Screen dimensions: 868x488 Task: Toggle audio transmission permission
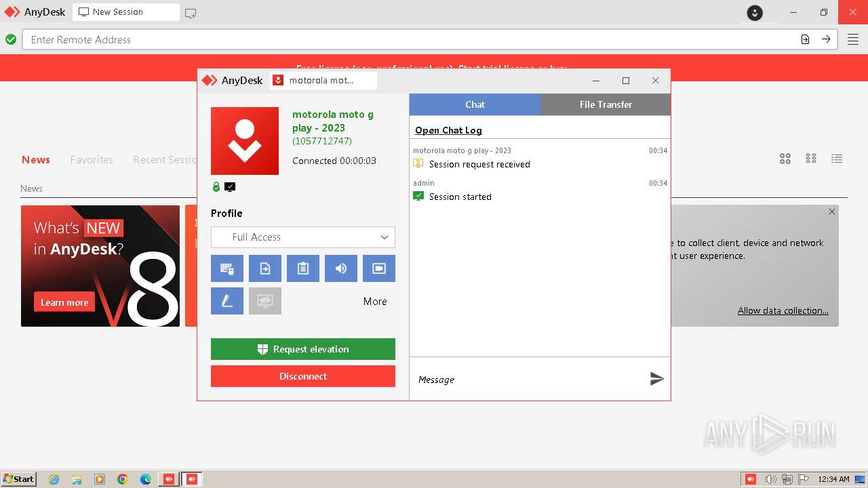(x=341, y=268)
